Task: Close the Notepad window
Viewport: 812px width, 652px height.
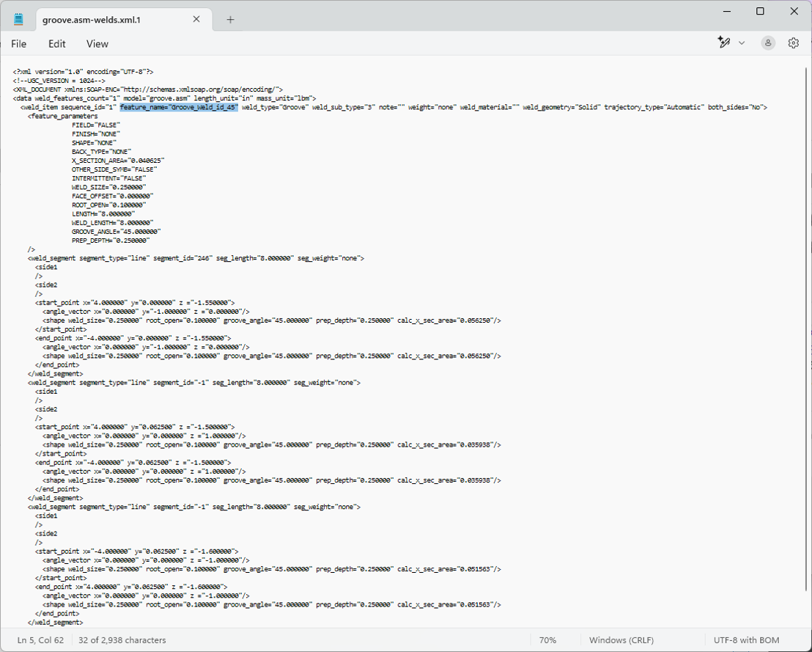Action: click(794, 11)
